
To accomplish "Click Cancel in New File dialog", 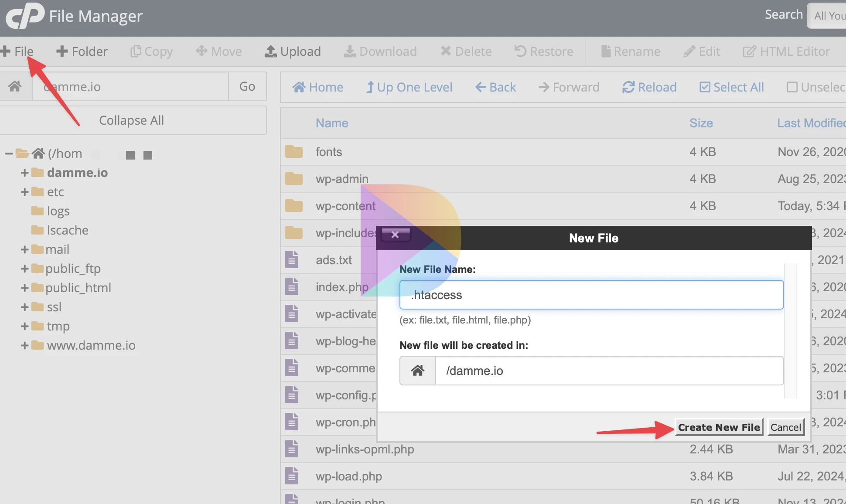I will (x=785, y=427).
